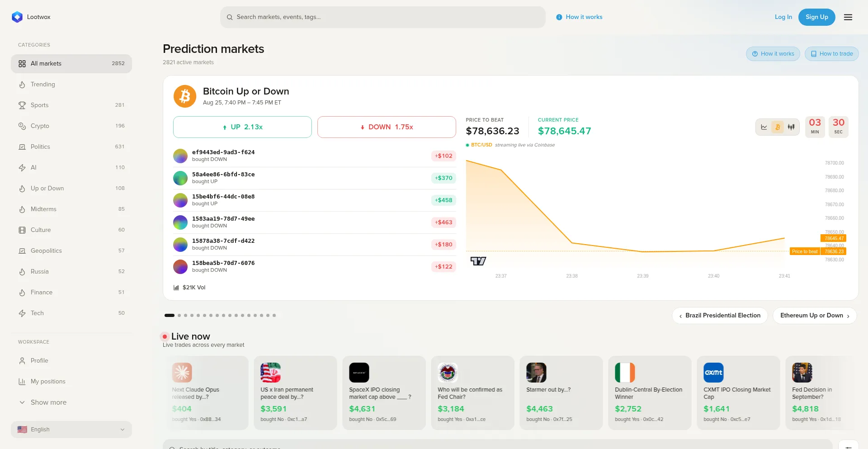This screenshot has height=449, width=868.
Task: Bet UP 2.13x
Action: [242, 127]
